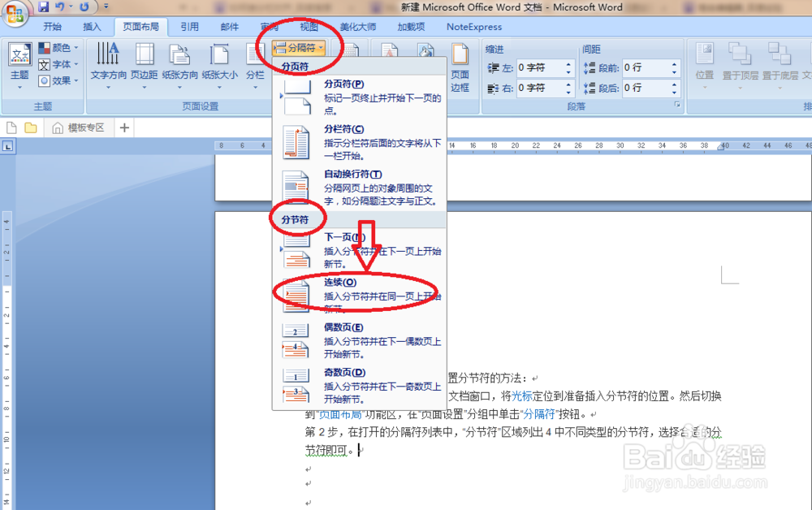The image size is (812, 510).
Task: Click 文字方向 text direction icon
Action: tap(108, 54)
